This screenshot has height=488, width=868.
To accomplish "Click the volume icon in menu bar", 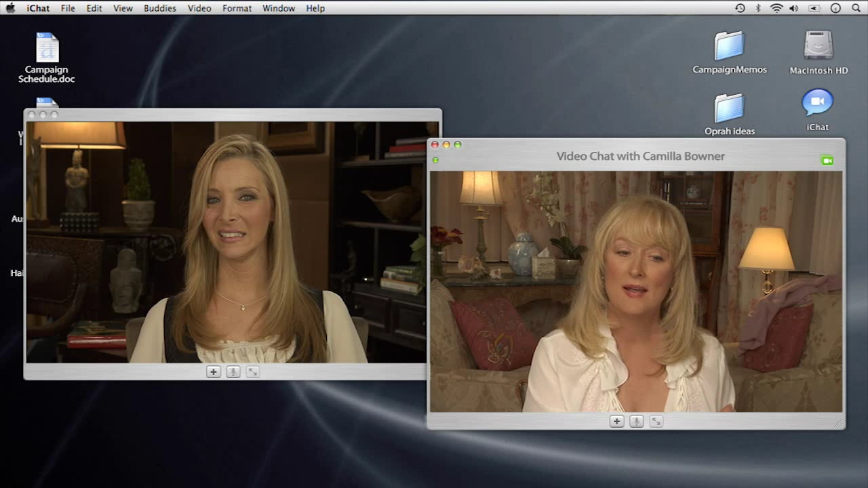I will (x=794, y=8).
